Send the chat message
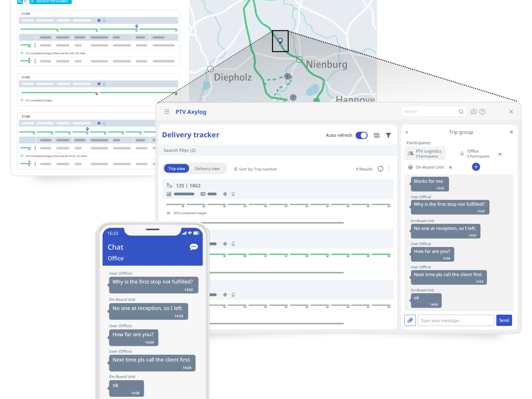Image resolution: width=532 pixels, height=399 pixels. click(x=504, y=320)
